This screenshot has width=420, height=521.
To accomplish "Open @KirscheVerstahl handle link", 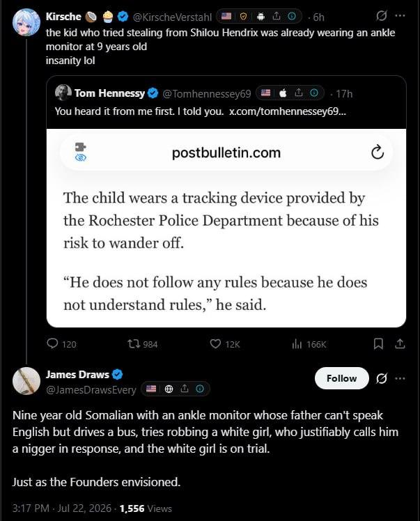I will [x=172, y=17].
